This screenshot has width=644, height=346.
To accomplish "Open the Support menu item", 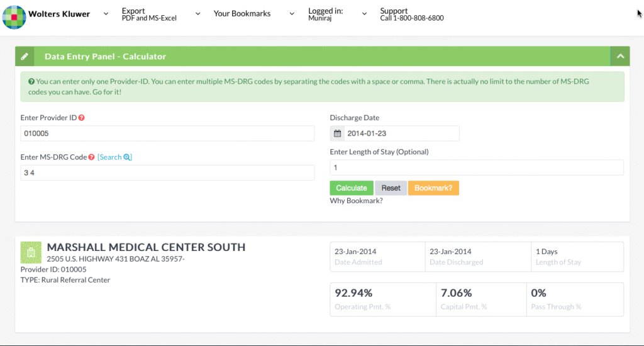I will pyautogui.click(x=411, y=14).
